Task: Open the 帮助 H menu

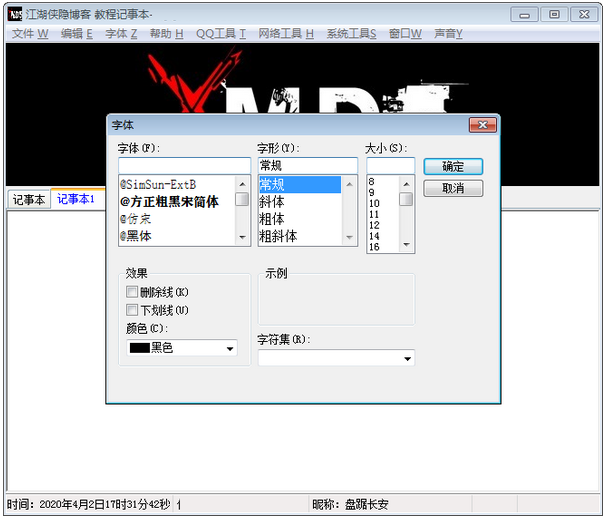Action: (166, 34)
